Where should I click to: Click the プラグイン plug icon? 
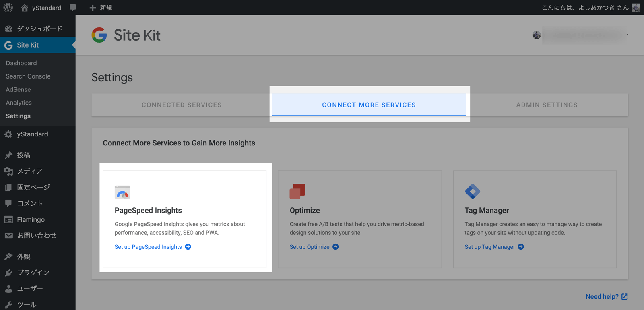point(8,273)
